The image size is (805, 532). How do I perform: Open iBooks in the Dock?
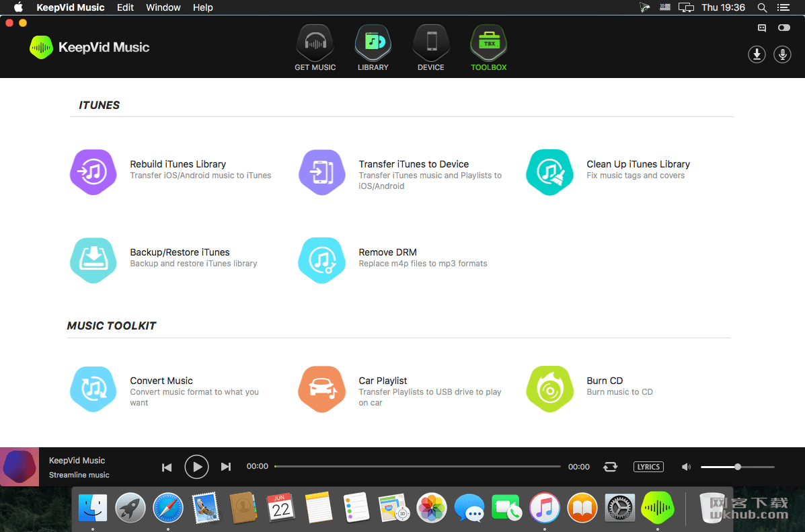click(582, 508)
